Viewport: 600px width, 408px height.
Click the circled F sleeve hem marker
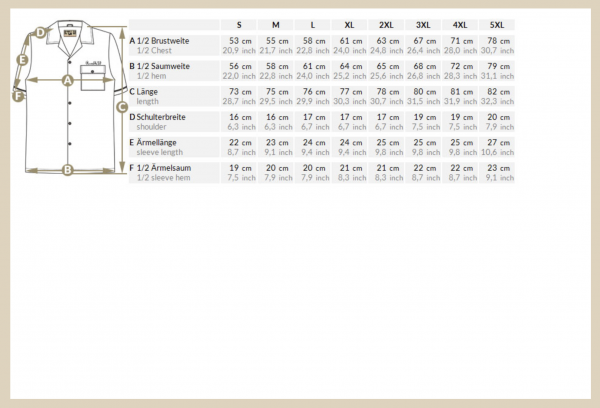coord(18,96)
